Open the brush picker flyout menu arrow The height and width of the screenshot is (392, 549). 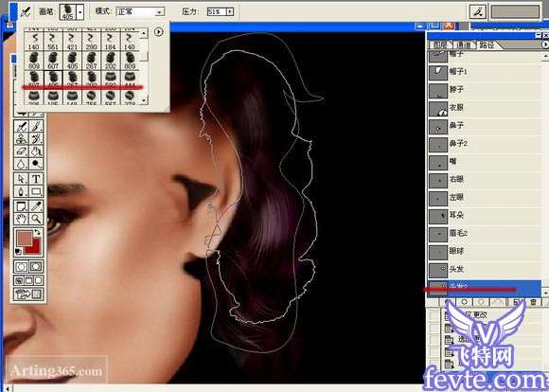point(159,32)
